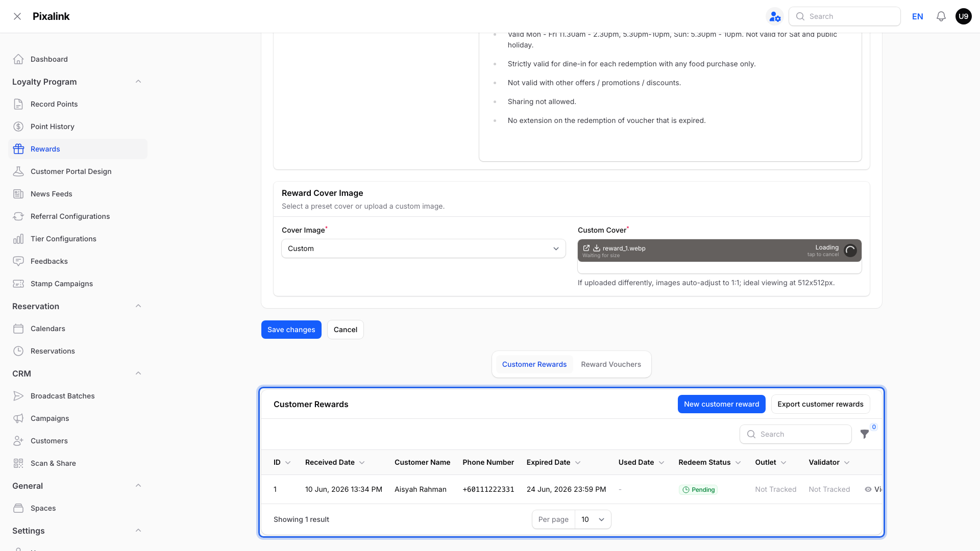Click the Reservations clock icon
980x551 pixels.
tap(18, 351)
